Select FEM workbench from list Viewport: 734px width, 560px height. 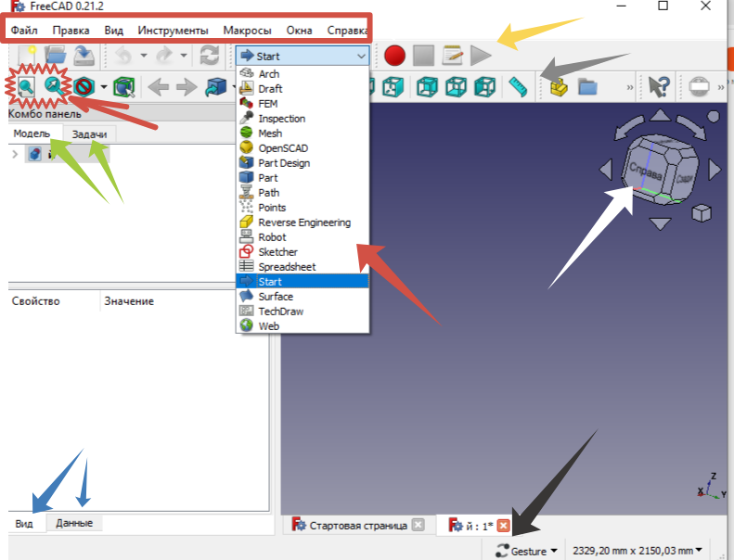tap(303, 104)
